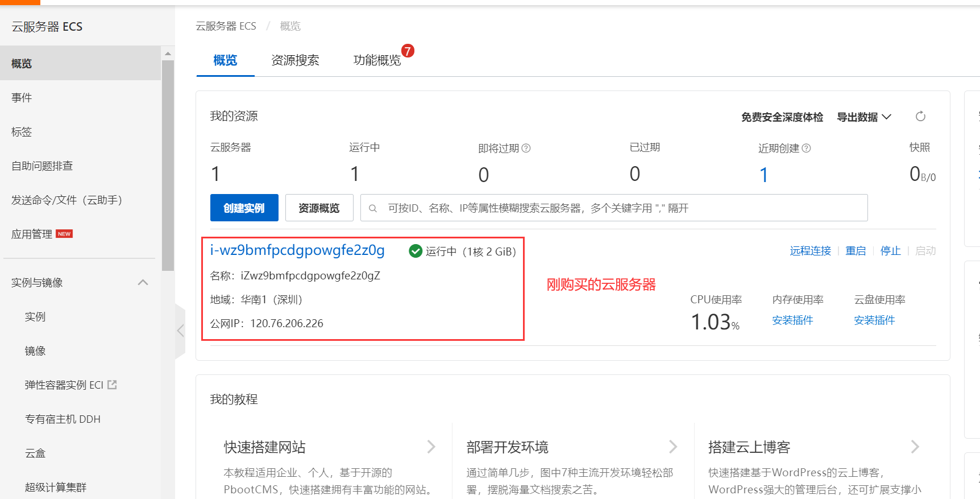Open the 快速搭建网站 tutorial arrow
Viewport: 980px width, 499px height.
point(431,447)
